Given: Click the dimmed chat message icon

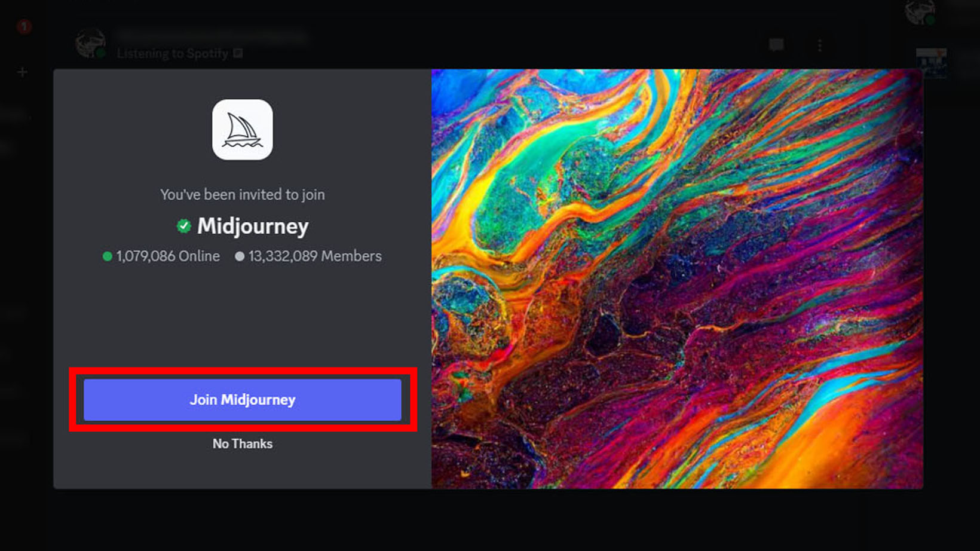Looking at the screenshot, I should point(776,45).
